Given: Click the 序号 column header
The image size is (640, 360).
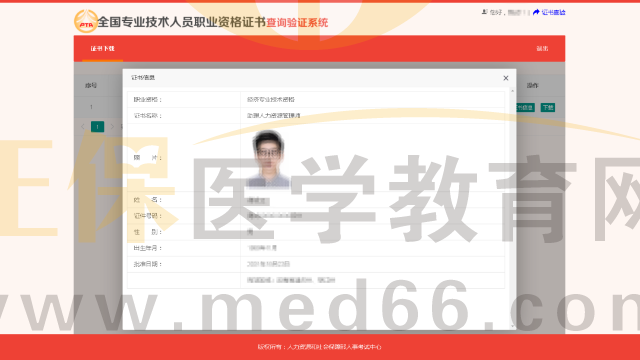Looking at the screenshot, I should [91, 85].
